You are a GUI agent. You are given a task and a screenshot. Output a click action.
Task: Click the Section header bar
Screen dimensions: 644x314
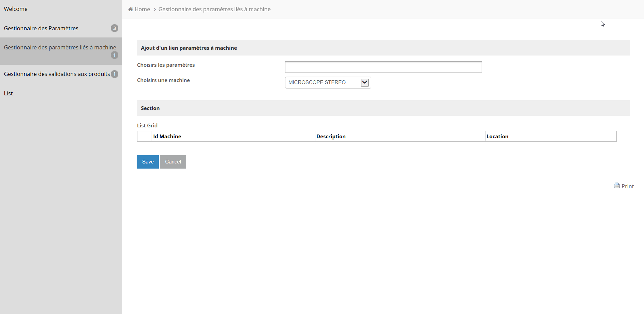tap(383, 108)
